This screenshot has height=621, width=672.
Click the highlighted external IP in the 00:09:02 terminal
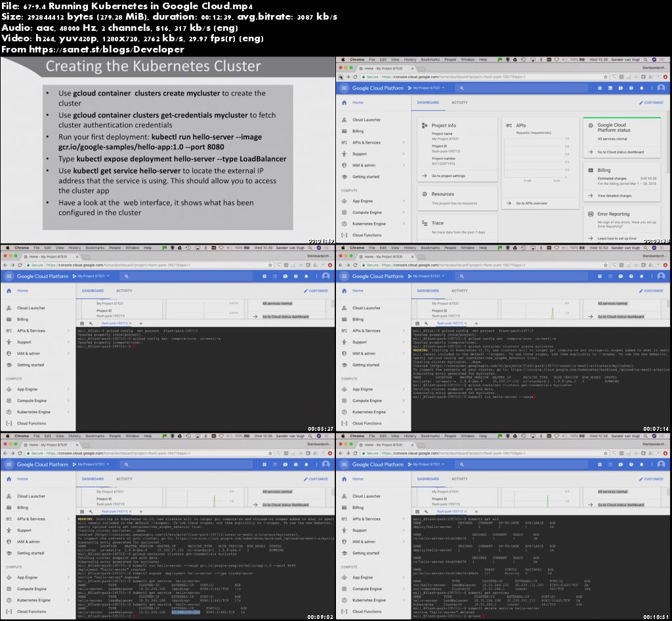186,612
